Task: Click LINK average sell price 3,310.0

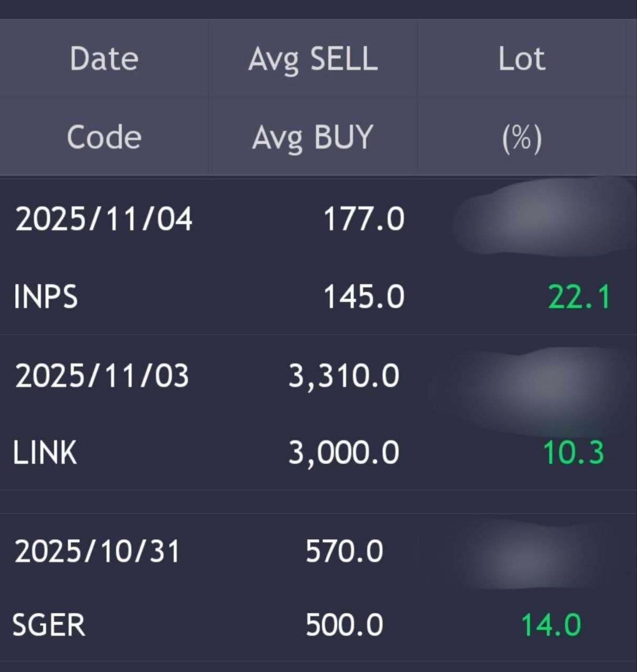Action: (x=344, y=376)
